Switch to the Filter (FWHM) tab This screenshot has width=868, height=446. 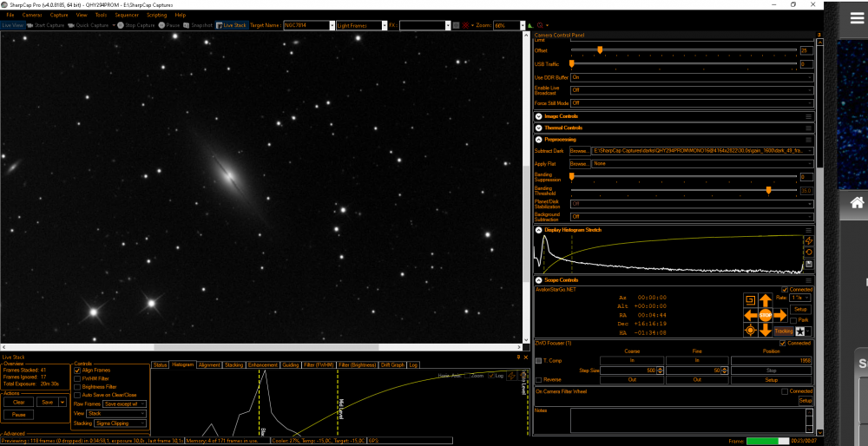(319, 365)
